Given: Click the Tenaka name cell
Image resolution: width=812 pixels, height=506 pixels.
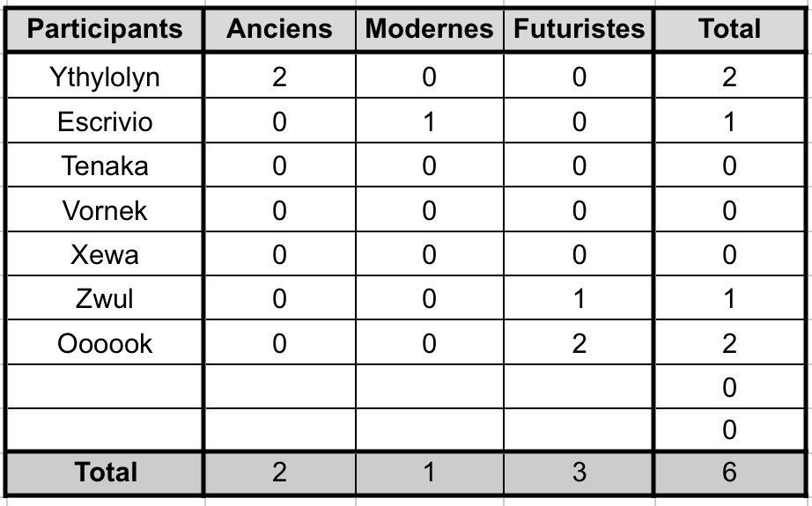Looking at the screenshot, I should [x=105, y=166].
